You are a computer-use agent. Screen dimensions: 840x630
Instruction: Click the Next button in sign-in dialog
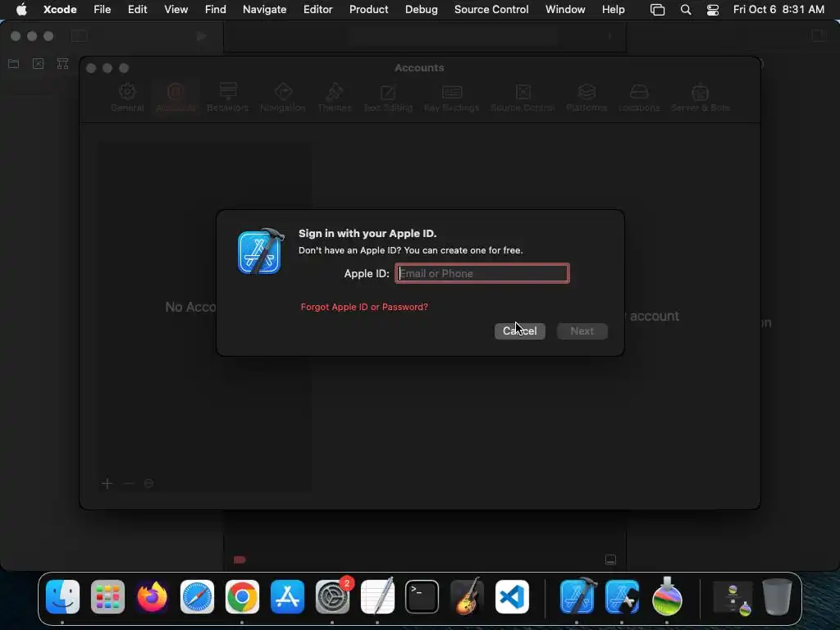coord(582,331)
